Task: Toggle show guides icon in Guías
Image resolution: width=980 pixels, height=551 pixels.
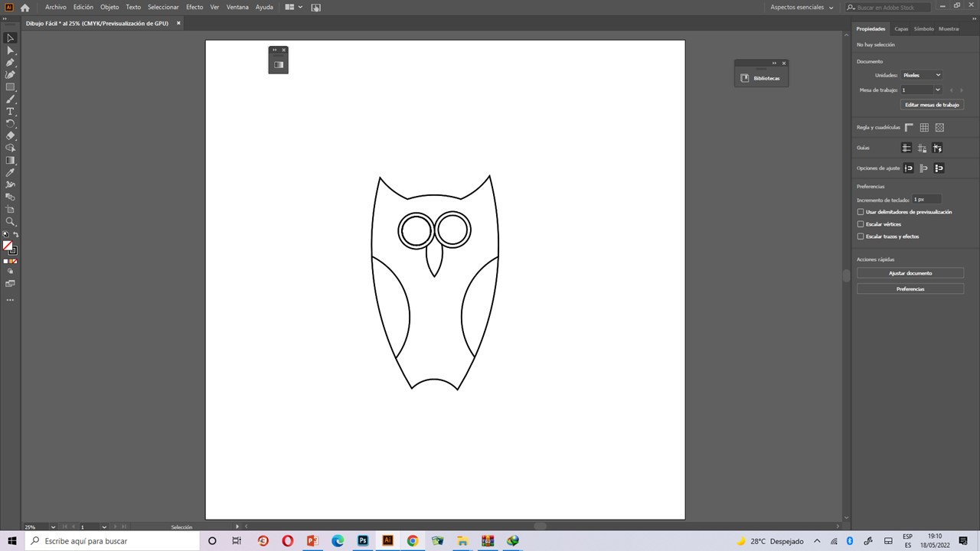Action: [x=906, y=148]
